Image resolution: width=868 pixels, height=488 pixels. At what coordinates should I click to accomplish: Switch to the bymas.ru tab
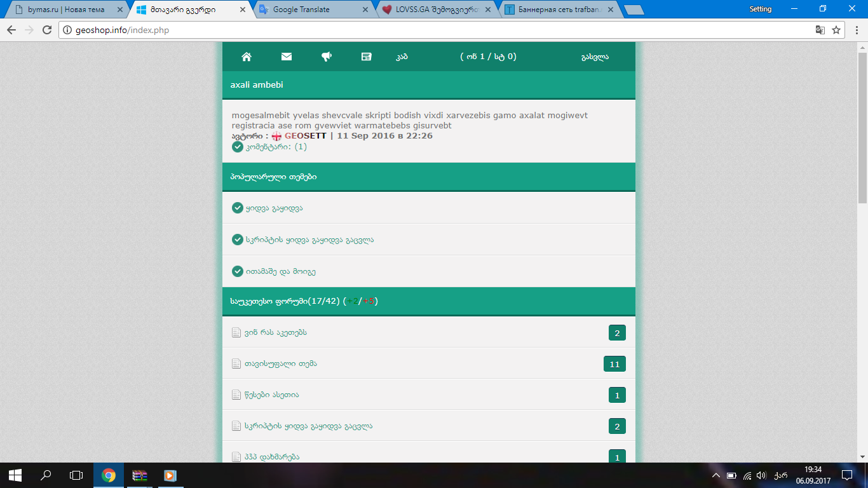(65, 10)
